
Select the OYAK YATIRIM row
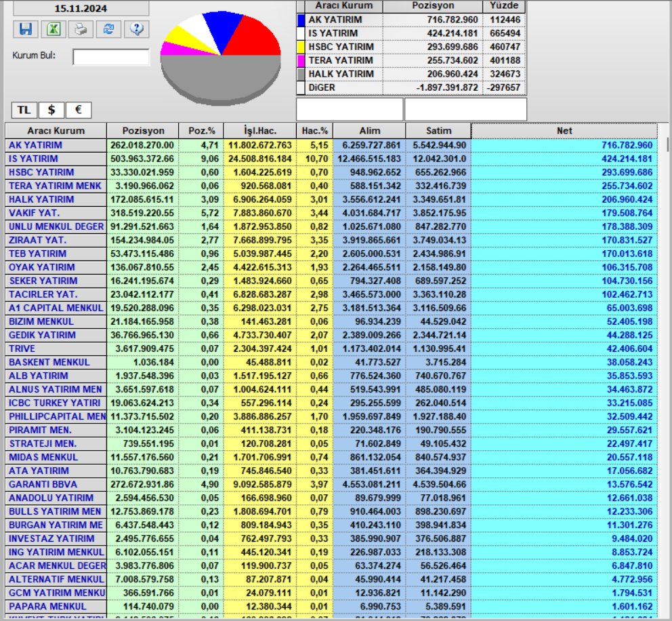331,268
